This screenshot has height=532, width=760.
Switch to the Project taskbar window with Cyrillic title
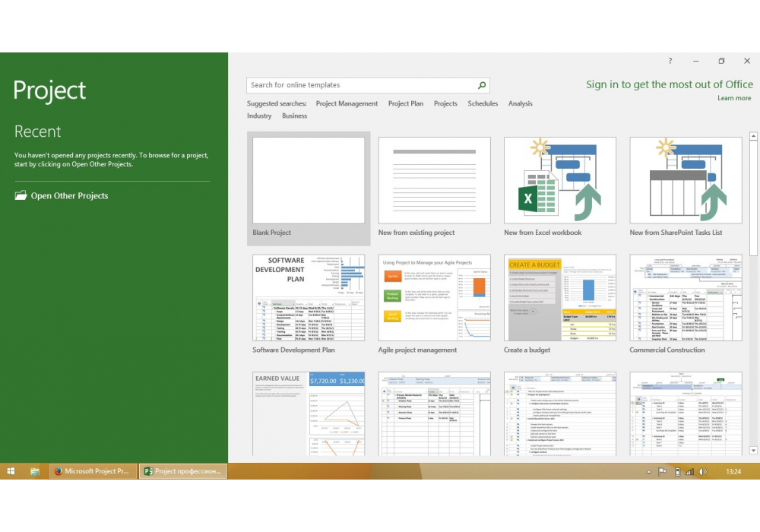(x=183, y=471)
